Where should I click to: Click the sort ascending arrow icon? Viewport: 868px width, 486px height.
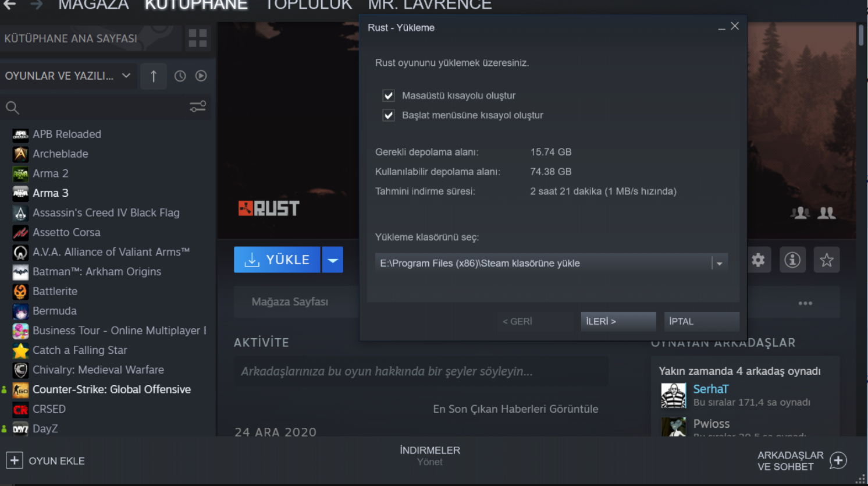pyautogui.click(x=154, y=76)
